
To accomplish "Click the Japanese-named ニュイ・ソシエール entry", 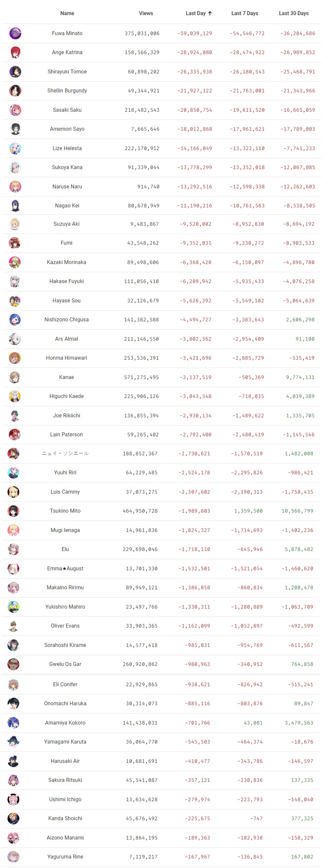I will point(65,454).
